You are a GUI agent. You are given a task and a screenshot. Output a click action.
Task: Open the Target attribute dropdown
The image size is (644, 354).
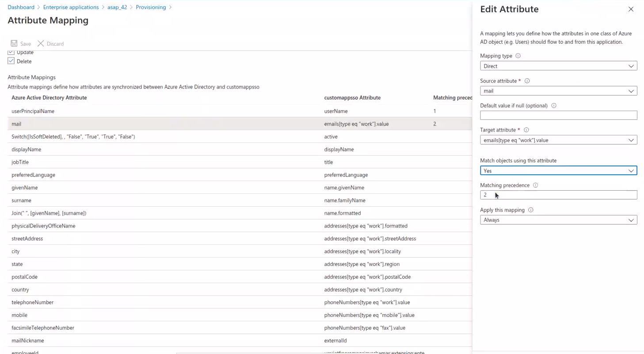tap(558, 140)
